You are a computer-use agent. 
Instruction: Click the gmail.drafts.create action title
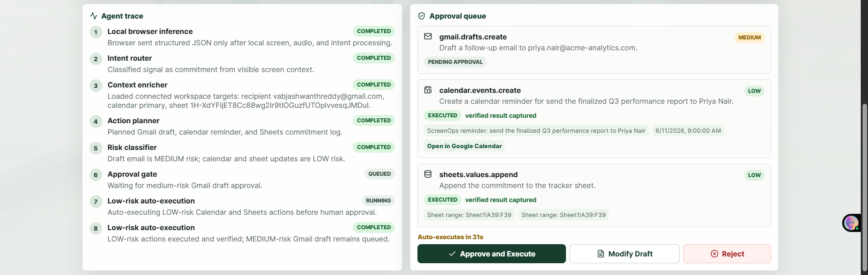[473, 37]
